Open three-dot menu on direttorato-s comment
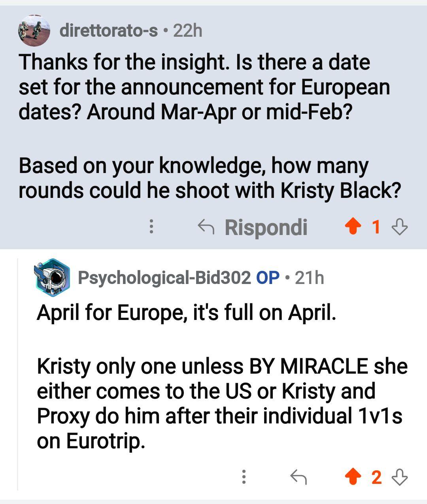The width and height of the screenshot is (427, 504). [151, 227]
